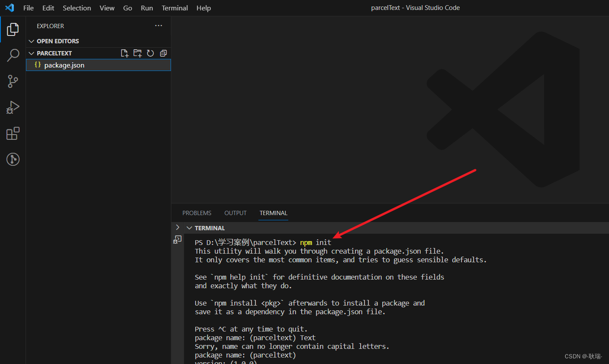Open the Extensions view

click(x=13, y=133)
